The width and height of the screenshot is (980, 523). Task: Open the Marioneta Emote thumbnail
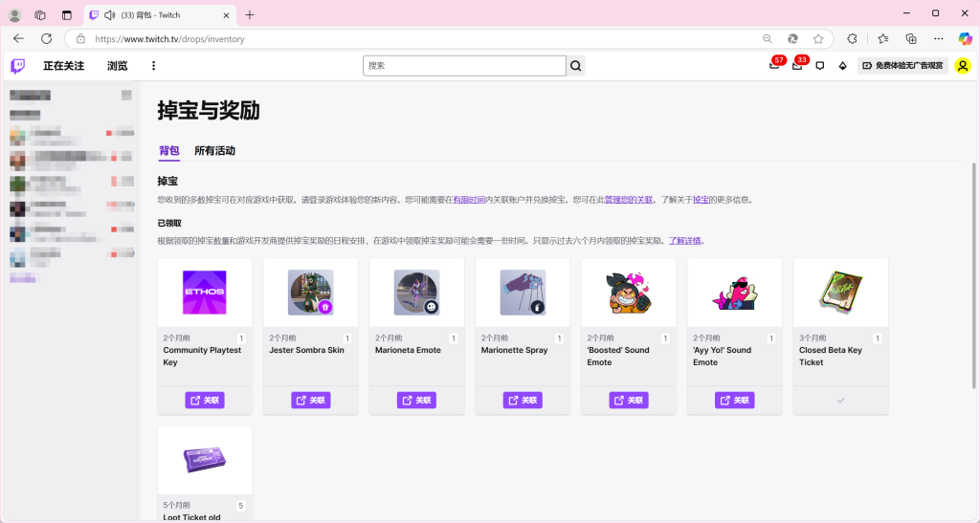click(417, 292)
